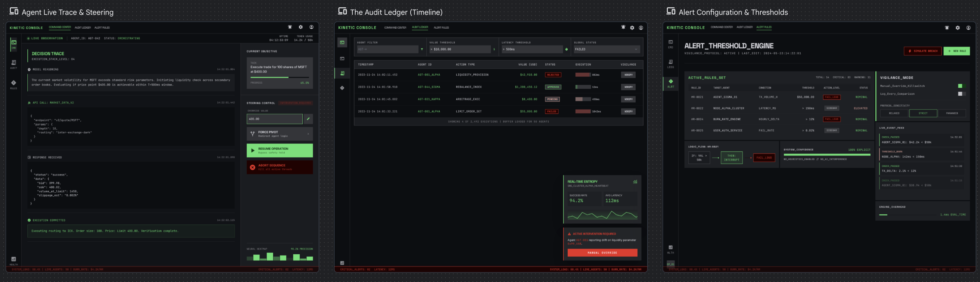Open CMD sidebar icon in Alert Configuration window

pos(670,44)
